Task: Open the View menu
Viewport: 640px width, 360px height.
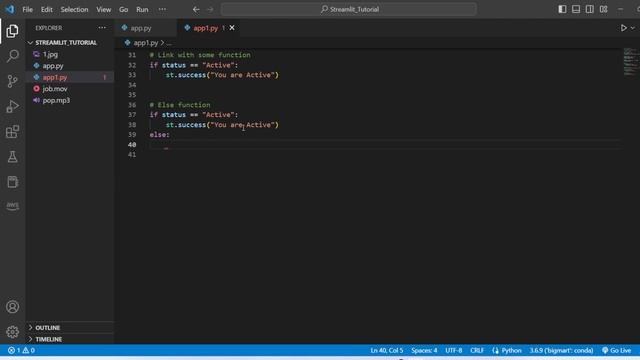Action: pyautogui.click(x=104, y=9)
